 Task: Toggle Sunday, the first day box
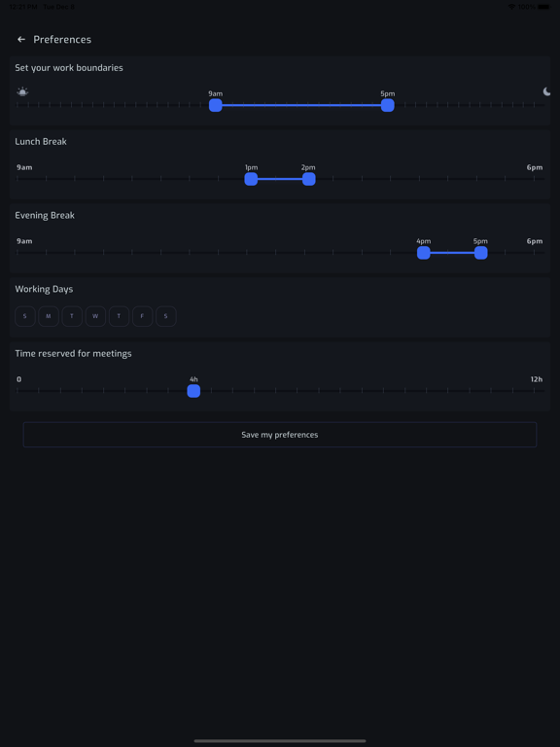25,316
